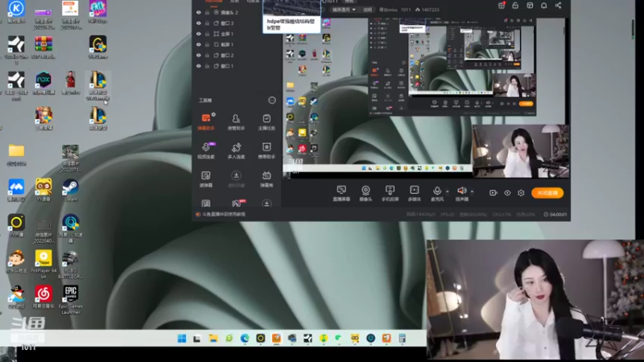The image size is (644, 362).
Task: Open the settings gear next to 关闭直播
Action: [x=521, y=193]
